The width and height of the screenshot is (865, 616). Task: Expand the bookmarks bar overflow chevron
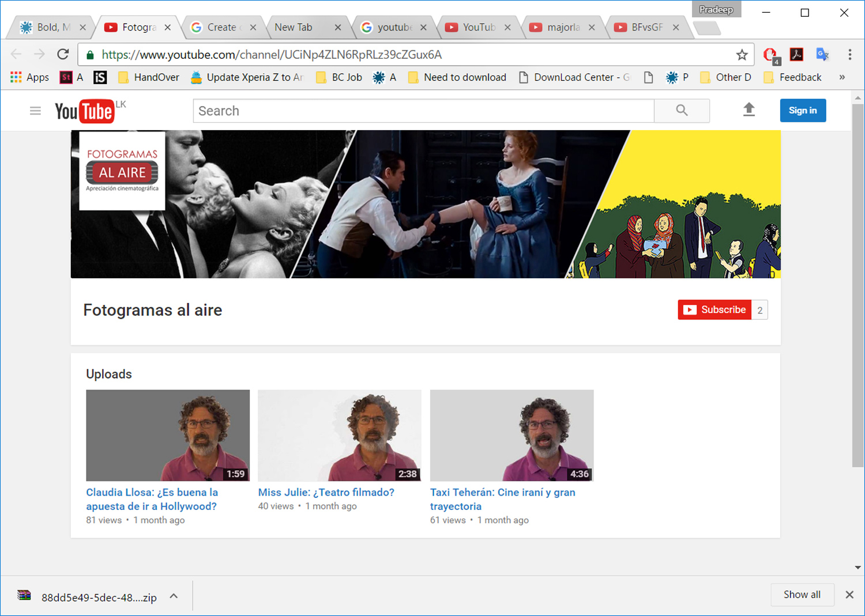pyautogui.click(x=842, y=77)
